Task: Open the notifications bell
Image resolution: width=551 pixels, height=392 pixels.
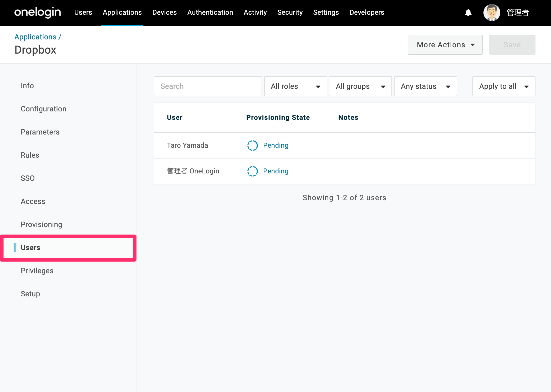Action: pyautogui.click(x=468, y=13)
